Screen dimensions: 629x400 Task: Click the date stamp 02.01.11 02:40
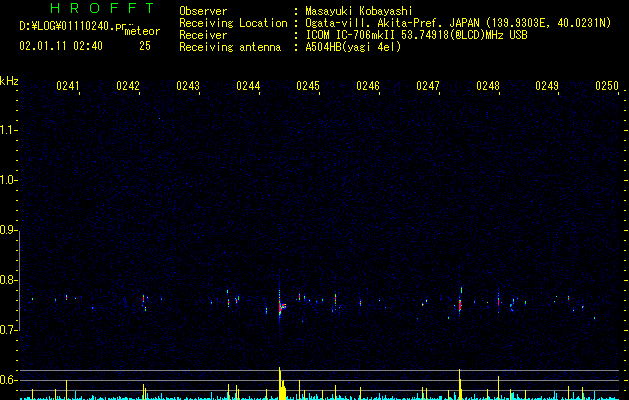point(61,46)
